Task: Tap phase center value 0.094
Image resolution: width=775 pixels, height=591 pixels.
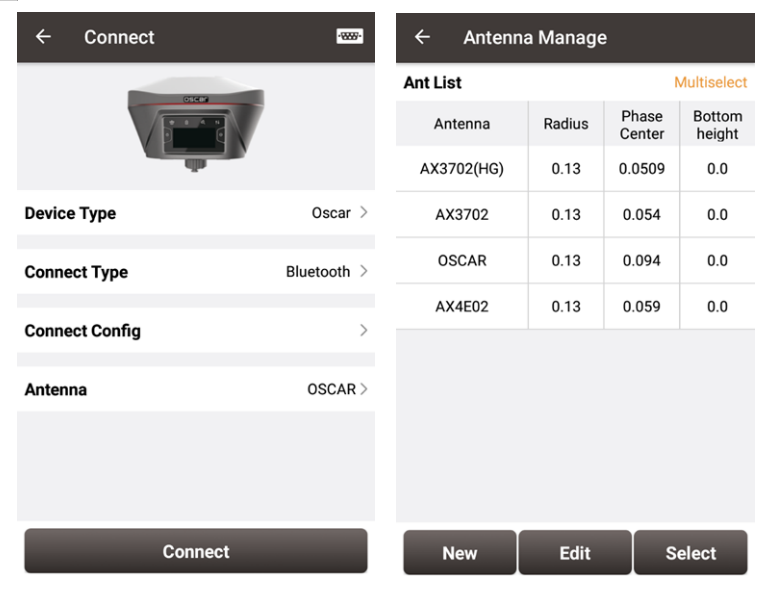Action: pos(642,260)
